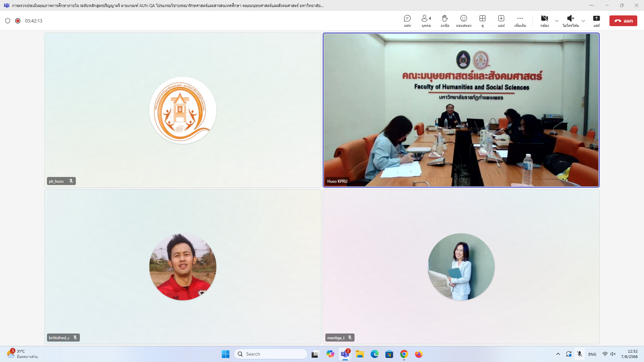Open the view layout grid options

pos(482,20)
